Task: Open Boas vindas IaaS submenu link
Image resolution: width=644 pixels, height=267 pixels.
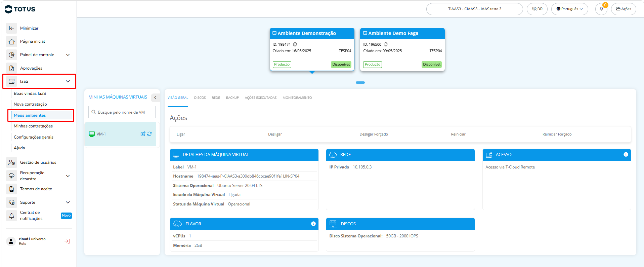Action: tap(30, 93)
